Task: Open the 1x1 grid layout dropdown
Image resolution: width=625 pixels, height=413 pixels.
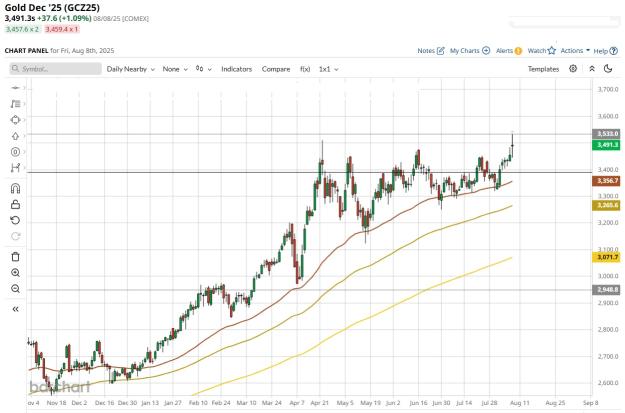Action: (x=328, y=69)
